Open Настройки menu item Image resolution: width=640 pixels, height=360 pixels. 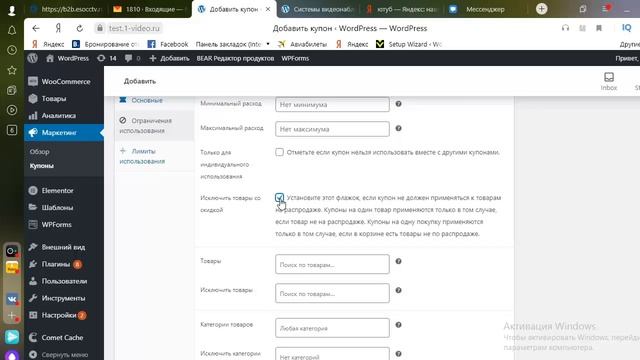coord(64,315)
